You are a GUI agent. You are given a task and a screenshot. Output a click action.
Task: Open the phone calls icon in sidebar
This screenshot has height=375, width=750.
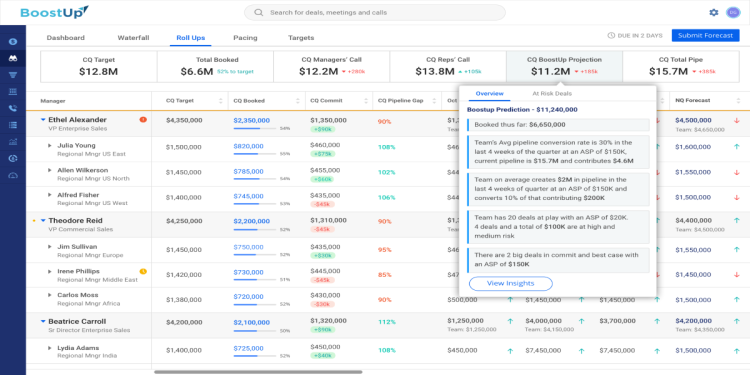[13, 108]
